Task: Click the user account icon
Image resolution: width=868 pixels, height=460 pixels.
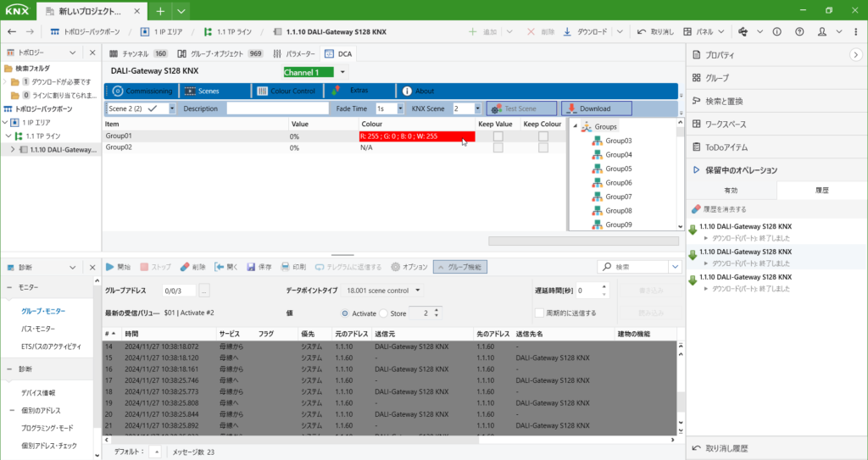Action: (x=822, y=32)
